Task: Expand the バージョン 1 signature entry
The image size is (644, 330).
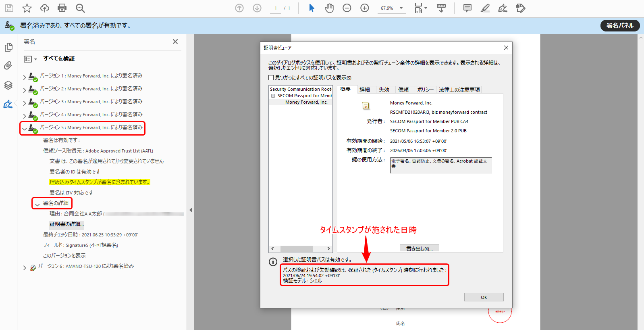Action: (x=25, y=77)
